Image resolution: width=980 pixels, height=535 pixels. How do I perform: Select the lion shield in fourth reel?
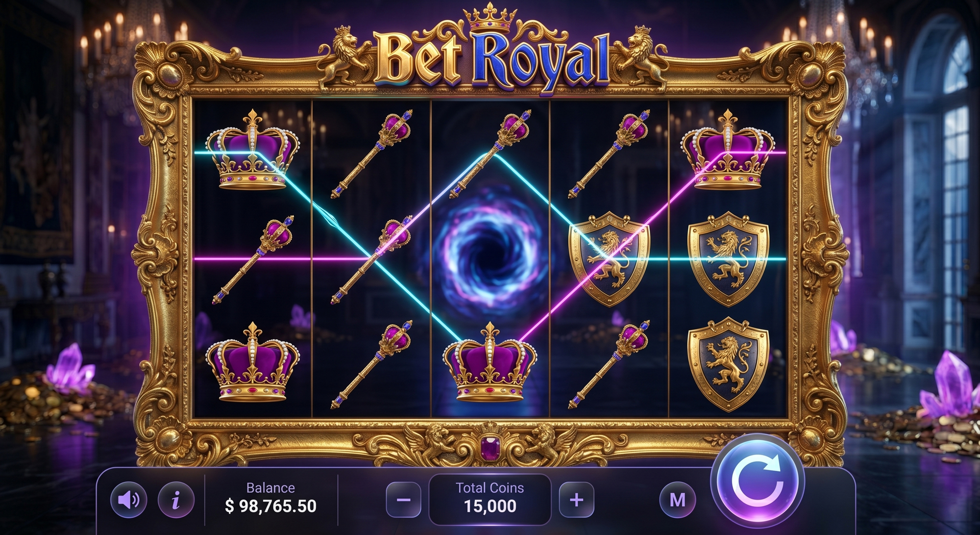609,258
